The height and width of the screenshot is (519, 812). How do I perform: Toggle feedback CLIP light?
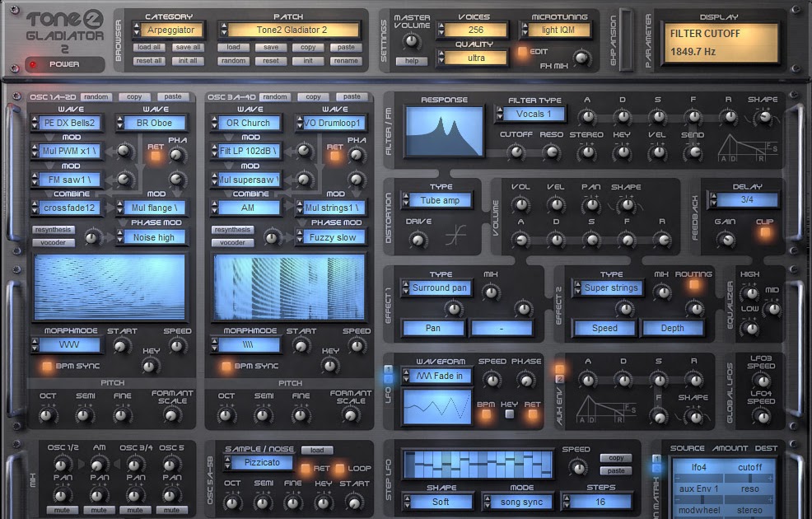764,232
